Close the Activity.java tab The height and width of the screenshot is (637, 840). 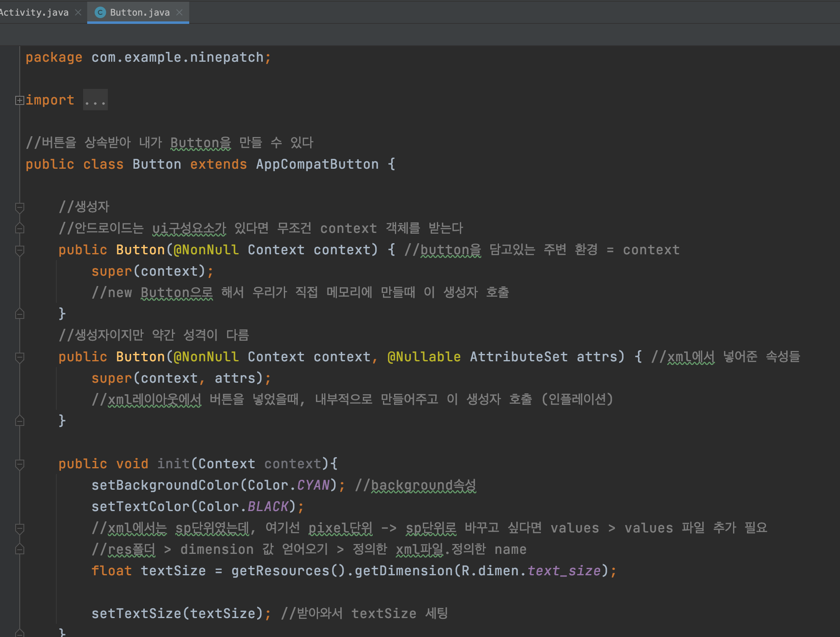tap(78, 12)
